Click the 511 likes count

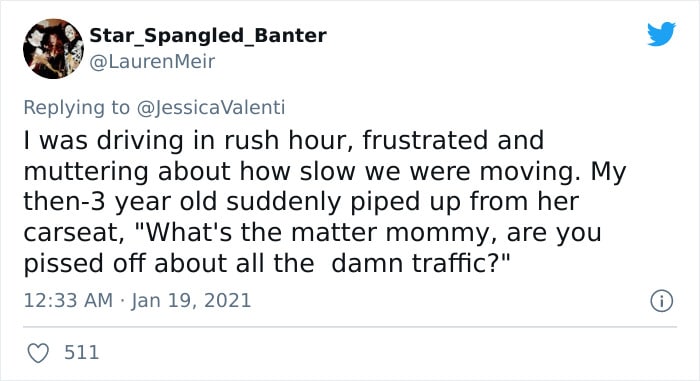82,352
